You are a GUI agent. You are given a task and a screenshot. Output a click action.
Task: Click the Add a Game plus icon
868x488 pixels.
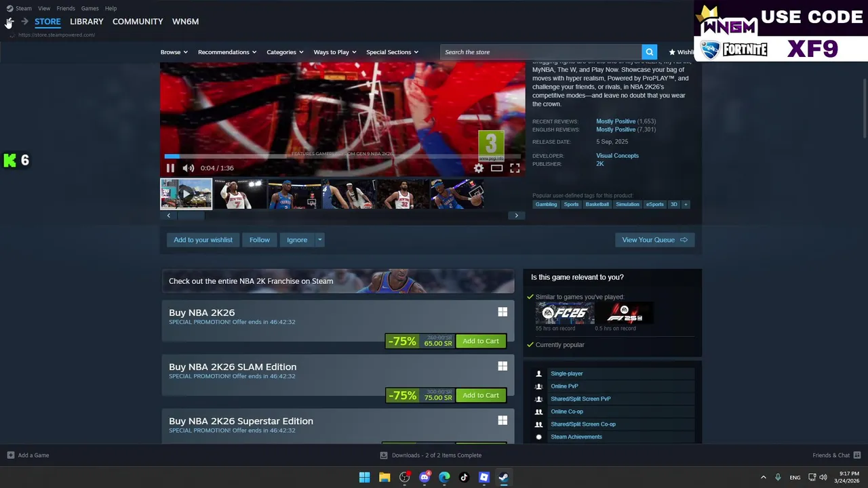pyautogui.click(x=10, y=455)
